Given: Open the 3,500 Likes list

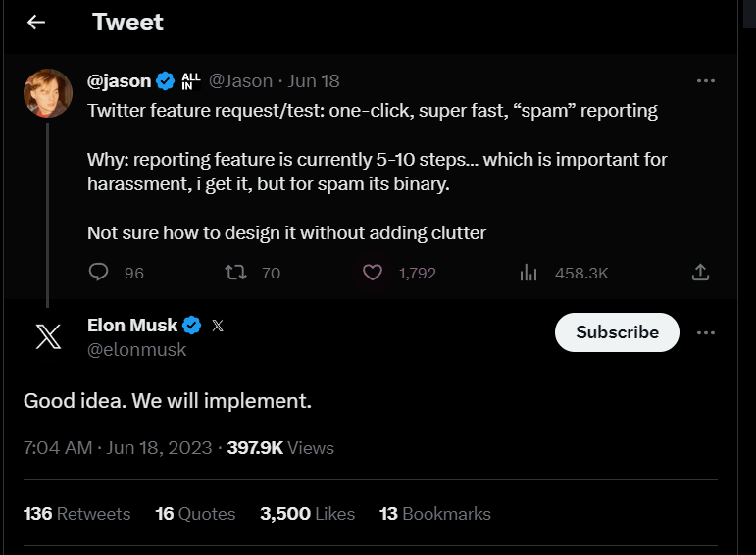Looking at the screenshot, I should click(307, 514).
